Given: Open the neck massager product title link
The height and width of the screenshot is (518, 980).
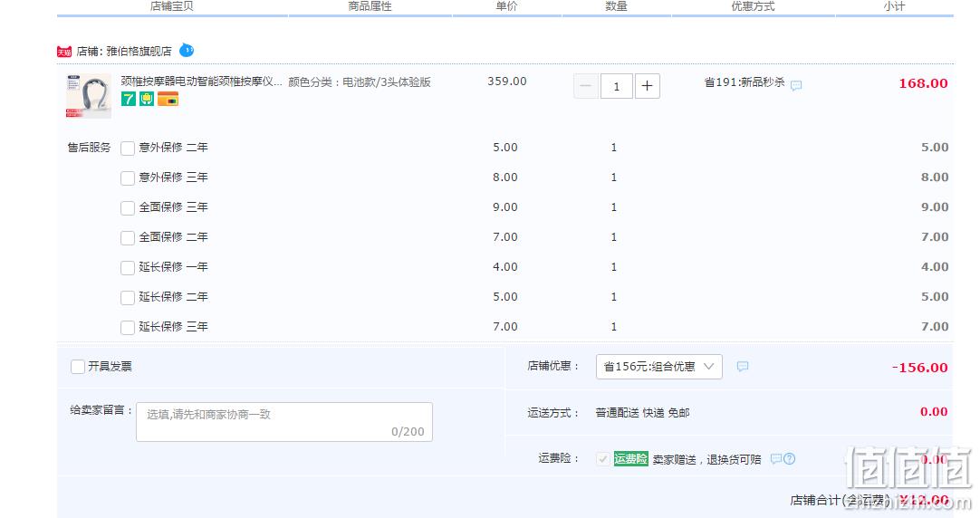Looking at the screenshot, I should click(201, 82).
